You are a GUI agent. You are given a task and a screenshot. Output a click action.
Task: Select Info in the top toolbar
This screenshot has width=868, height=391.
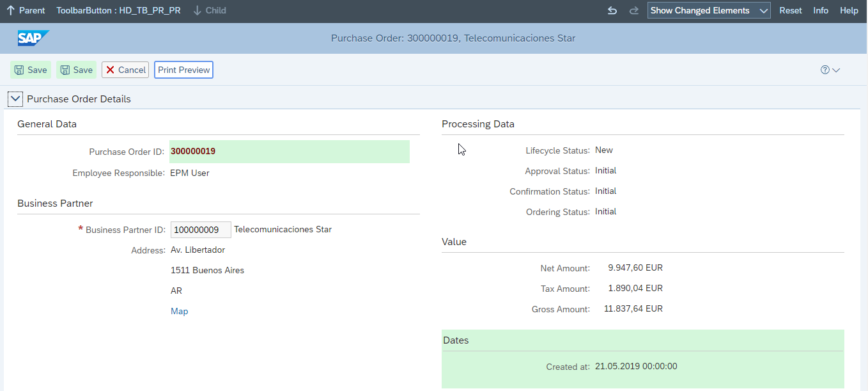[821, 10]
